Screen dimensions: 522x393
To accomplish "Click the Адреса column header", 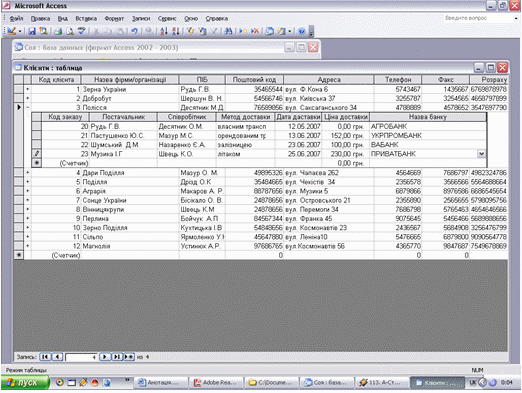I will 329,80.
